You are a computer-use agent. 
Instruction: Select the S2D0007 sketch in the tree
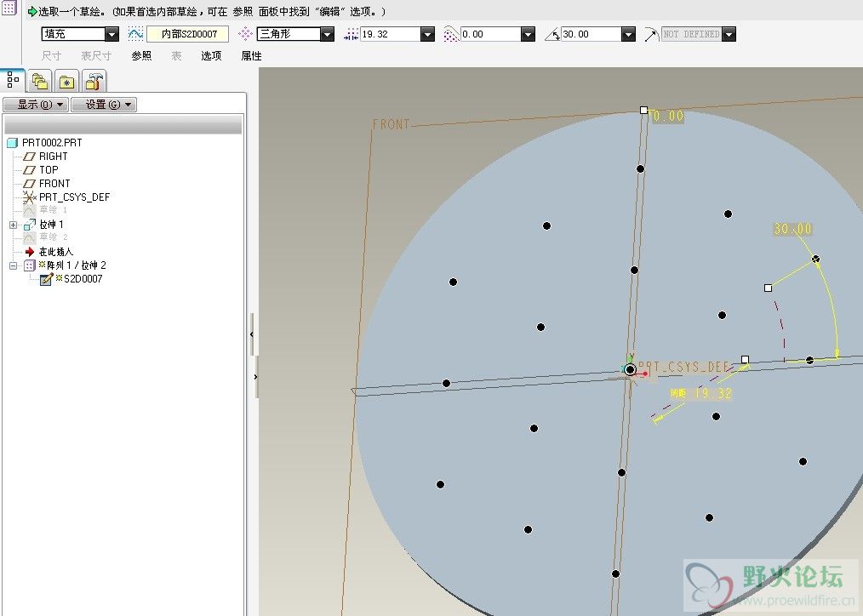pyautogui.click(x=83, y=279)
